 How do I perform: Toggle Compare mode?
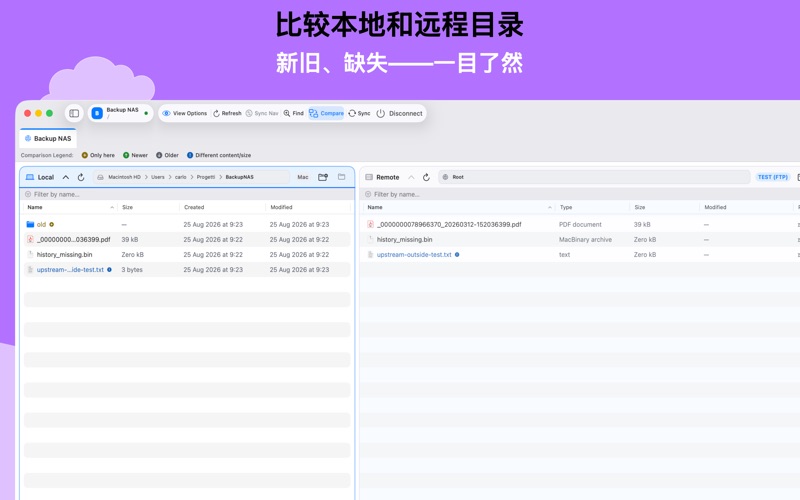[x=327, y=113]
